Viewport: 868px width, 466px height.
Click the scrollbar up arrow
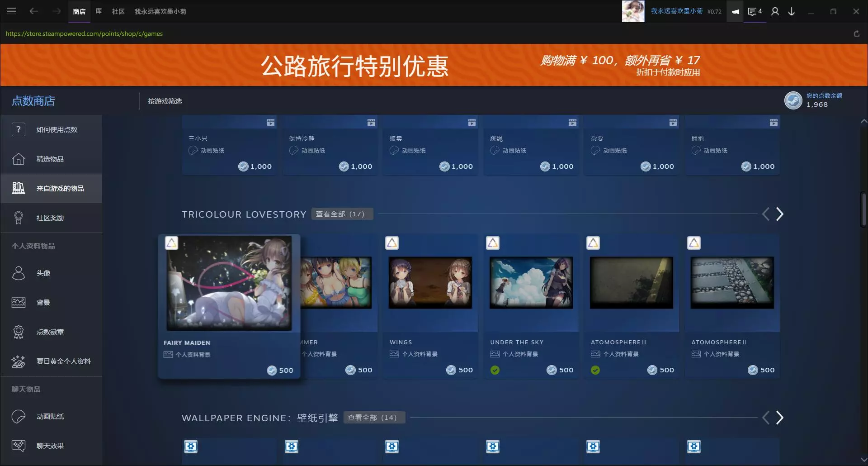pos(864,121)
